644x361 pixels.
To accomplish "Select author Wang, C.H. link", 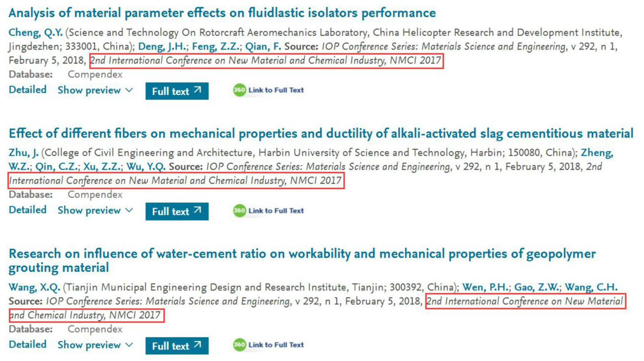I will click(x=591, y=287).
